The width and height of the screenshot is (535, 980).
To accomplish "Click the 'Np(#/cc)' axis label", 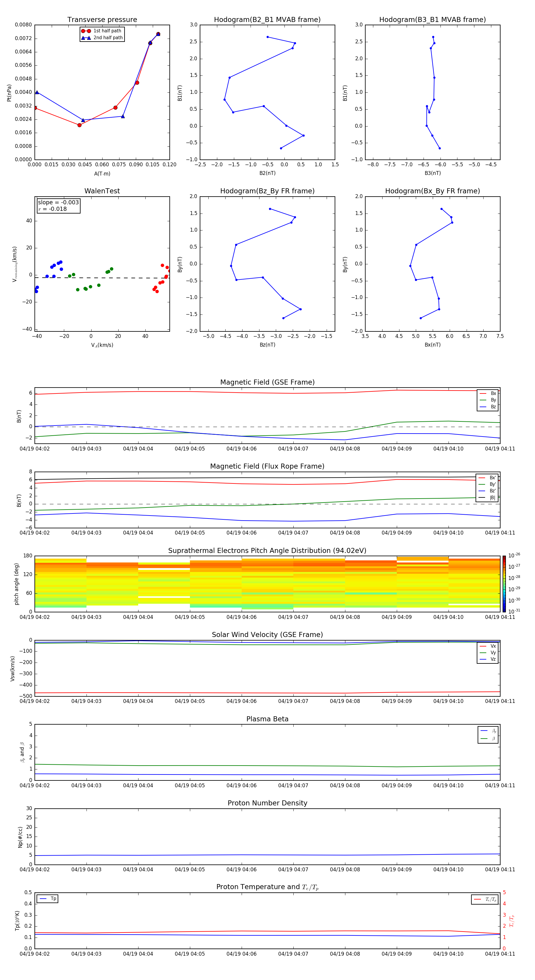I will [20, 837].
